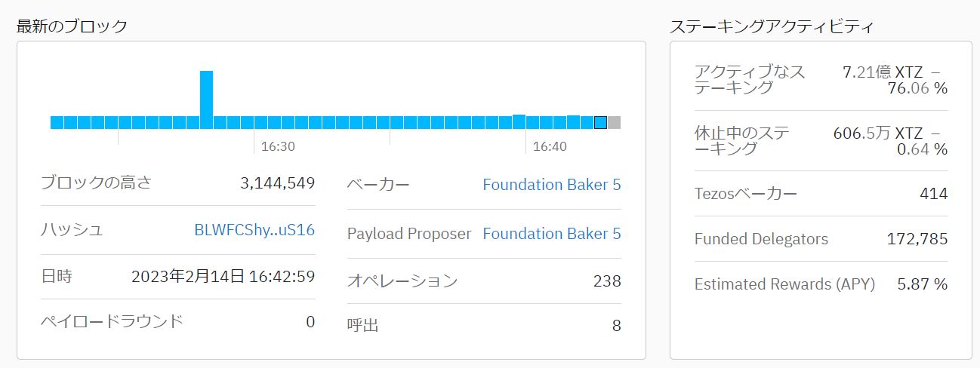Click the tallest bar in the block chart
This screenshot has width=980, height=368.
pos(206,100)
